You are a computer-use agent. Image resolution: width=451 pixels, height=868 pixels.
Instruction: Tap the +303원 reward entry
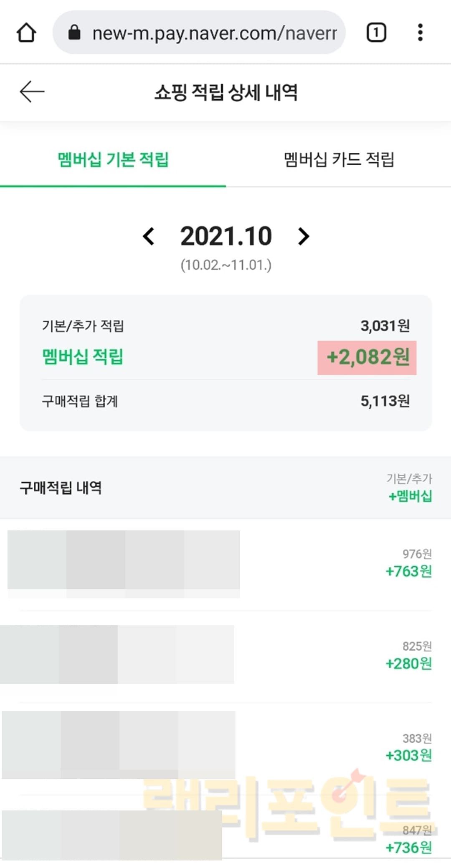tap(408, 755)
